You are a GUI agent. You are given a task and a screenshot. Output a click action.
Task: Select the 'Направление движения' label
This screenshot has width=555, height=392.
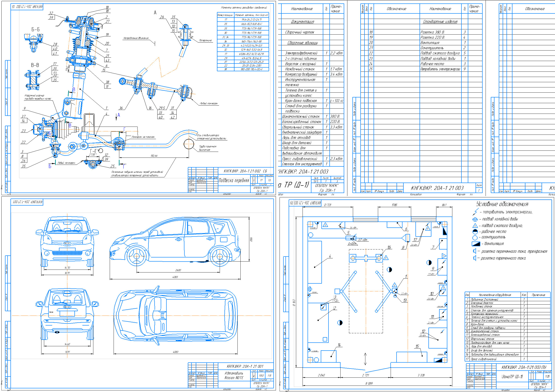point(136,38)
